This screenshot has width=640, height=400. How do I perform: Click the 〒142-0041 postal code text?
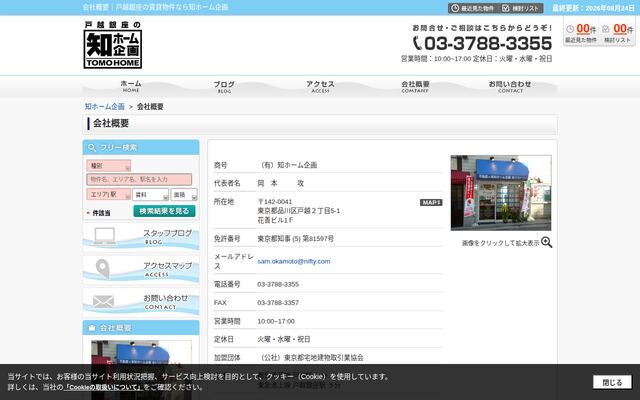point(275,202)
